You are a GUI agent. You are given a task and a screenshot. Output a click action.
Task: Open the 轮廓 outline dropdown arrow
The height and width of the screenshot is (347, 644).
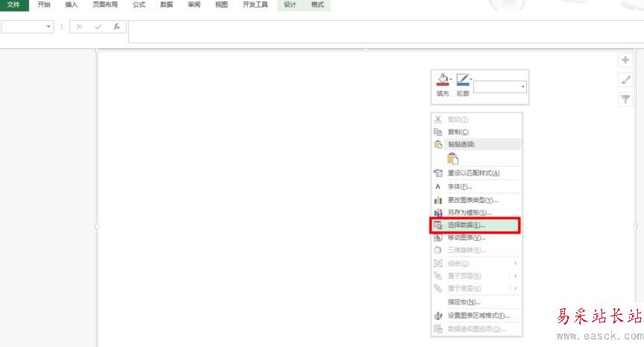point(470,79)
